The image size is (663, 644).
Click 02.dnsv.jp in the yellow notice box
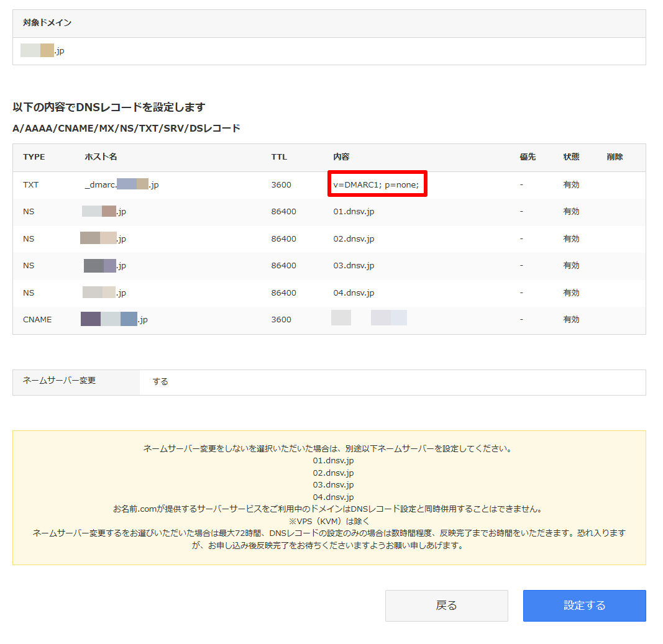click(x=333, y=473)
